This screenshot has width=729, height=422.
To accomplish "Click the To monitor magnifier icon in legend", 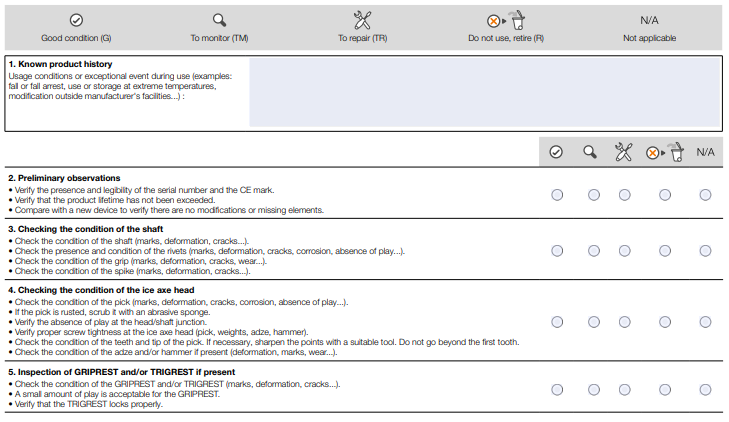I will click(x=219, y=20).
